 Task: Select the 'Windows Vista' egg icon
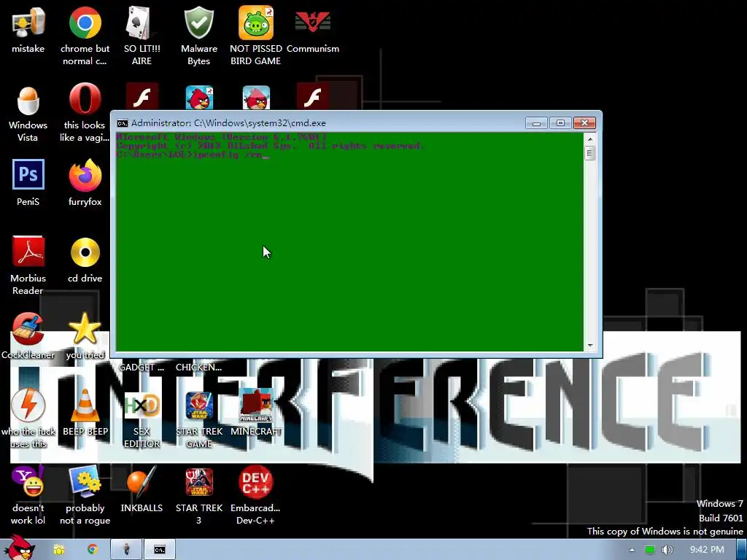pos(28,100)
